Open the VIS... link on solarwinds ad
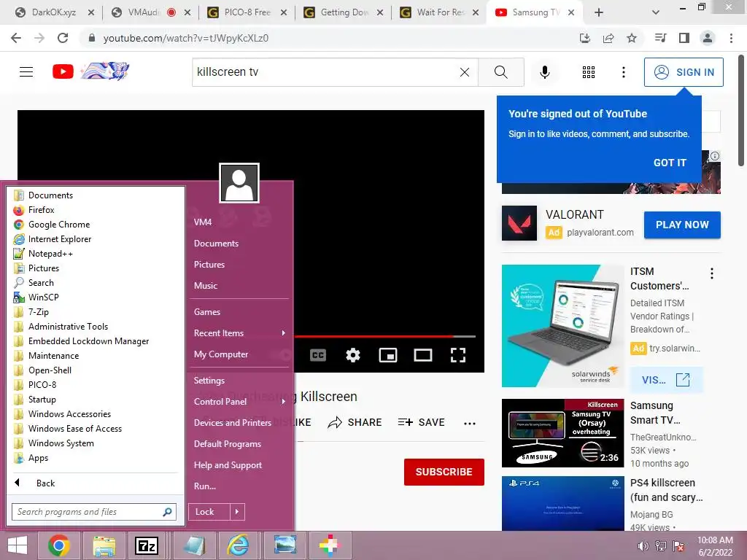The height and width of the screenshot is (560, 747). (x=666, y=380)
